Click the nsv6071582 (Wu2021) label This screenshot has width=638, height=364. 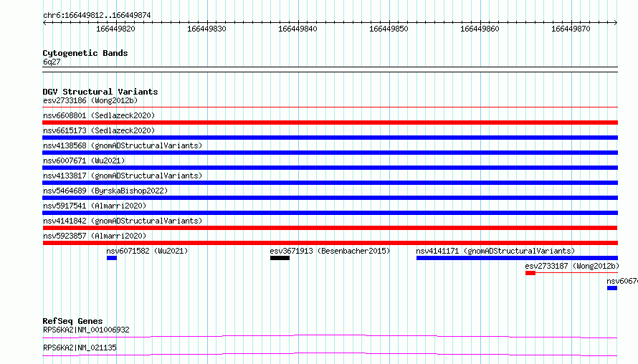pyautogui.click(x=147, y=251)
